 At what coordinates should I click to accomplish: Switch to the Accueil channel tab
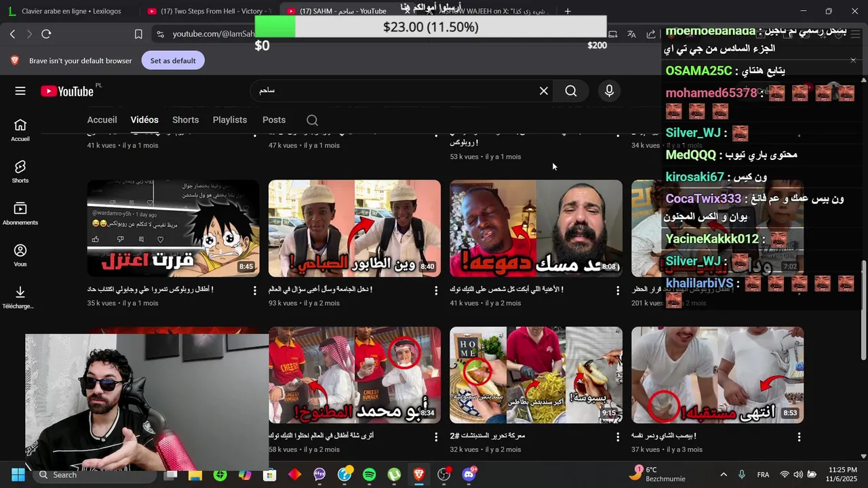[x=102, y=120]
